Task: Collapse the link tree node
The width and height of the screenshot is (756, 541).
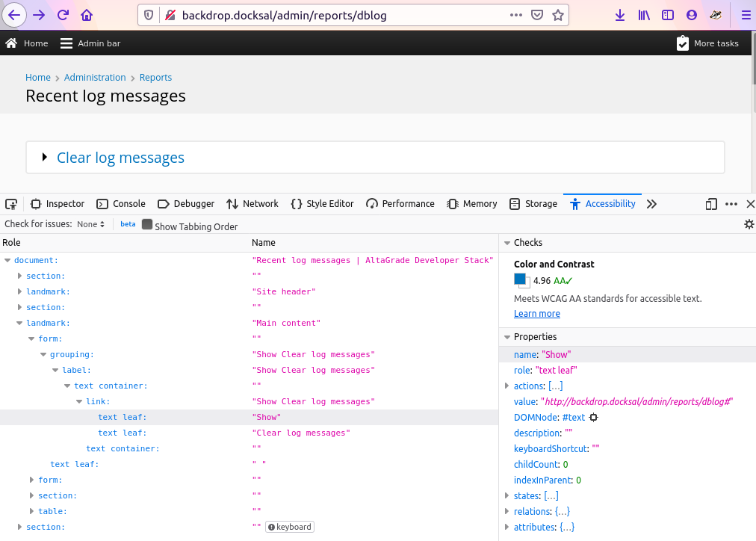Action: [79, 402]
